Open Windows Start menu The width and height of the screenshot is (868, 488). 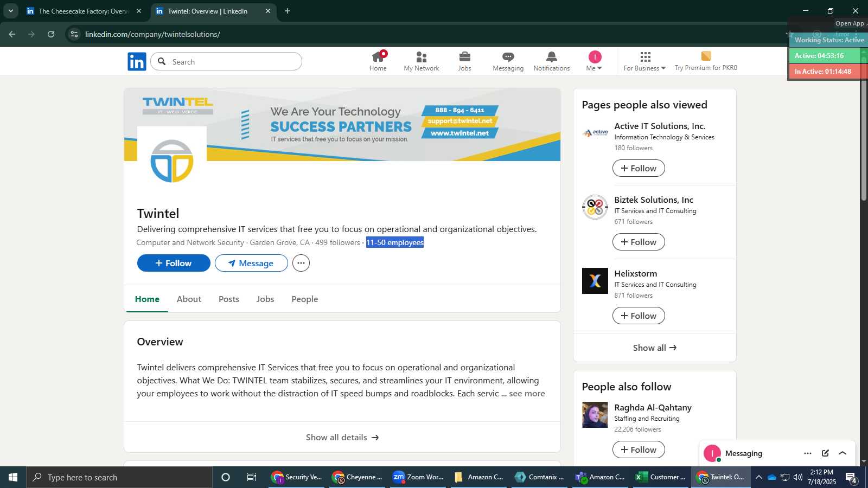pyautogui.click(x=13, y=477)
